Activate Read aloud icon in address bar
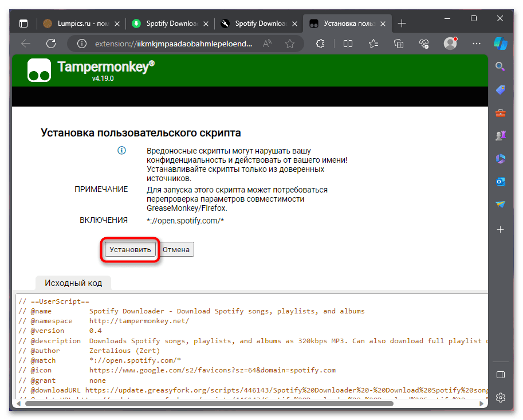 tap(267, 44)
